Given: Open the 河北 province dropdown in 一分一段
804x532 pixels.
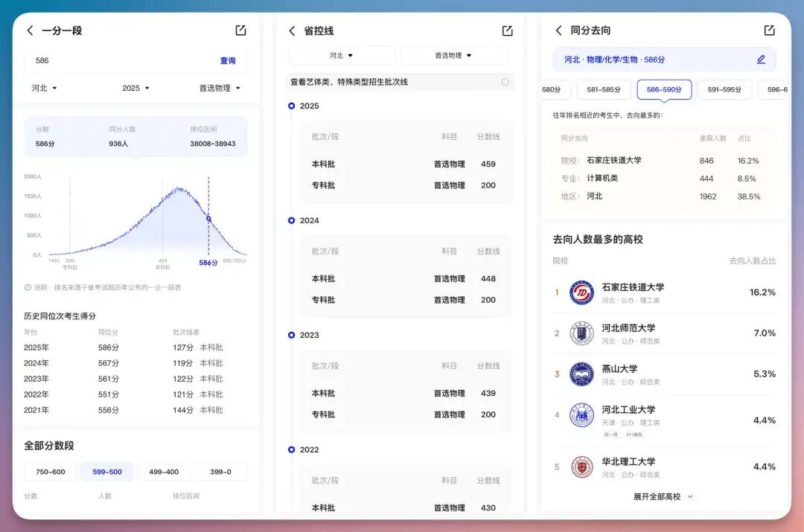Looking at the screenshot, I should (x=44, y=88).
